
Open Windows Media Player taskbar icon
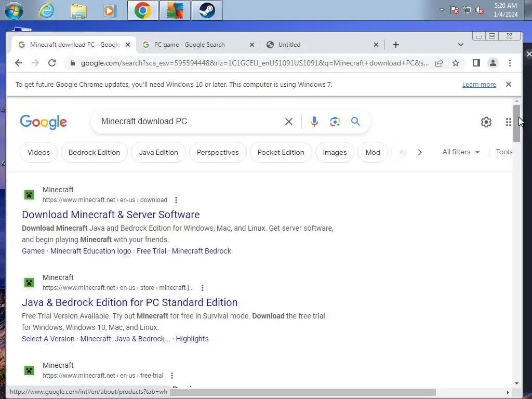coord(110,10)
